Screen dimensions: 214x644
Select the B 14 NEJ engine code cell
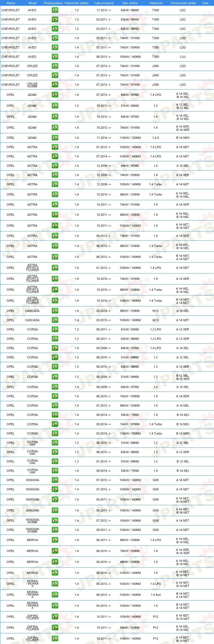tap(183, 424)
